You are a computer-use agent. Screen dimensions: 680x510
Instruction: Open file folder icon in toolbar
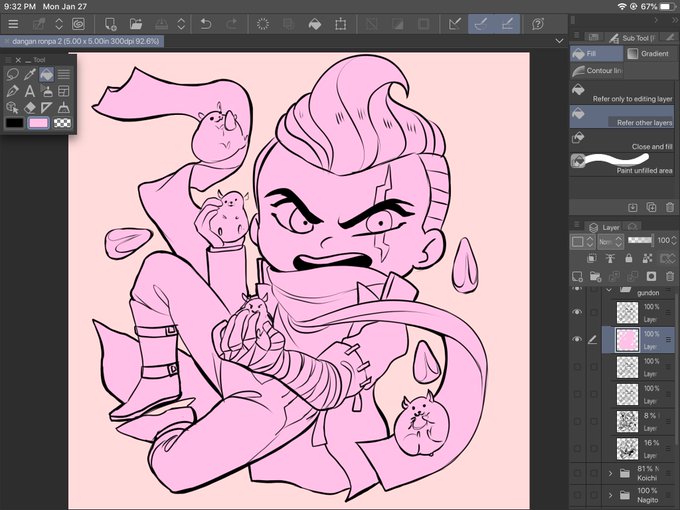click(x=136, y=24)
